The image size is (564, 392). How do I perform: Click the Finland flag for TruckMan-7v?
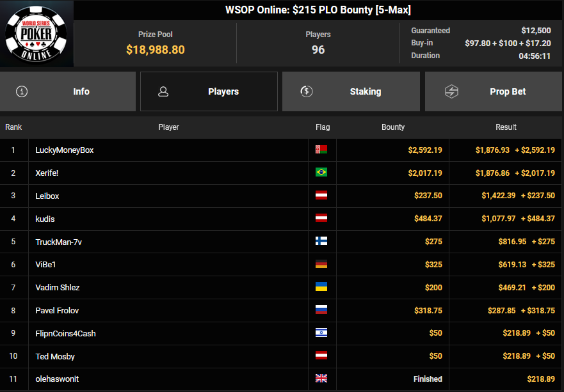(321, 241)
